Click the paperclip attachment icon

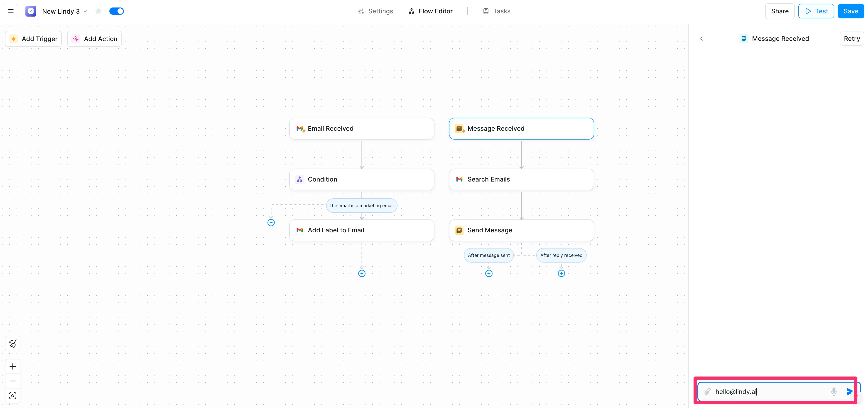(x=707, y=391)
